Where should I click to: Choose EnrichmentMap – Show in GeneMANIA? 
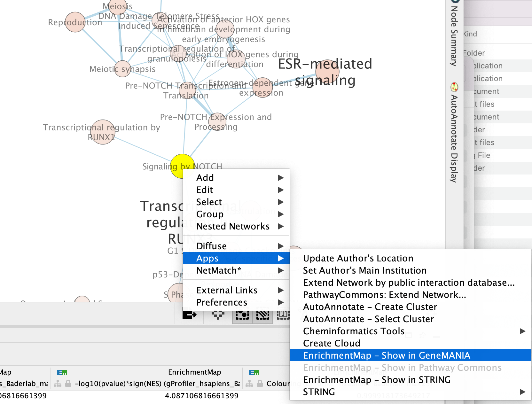386,355
